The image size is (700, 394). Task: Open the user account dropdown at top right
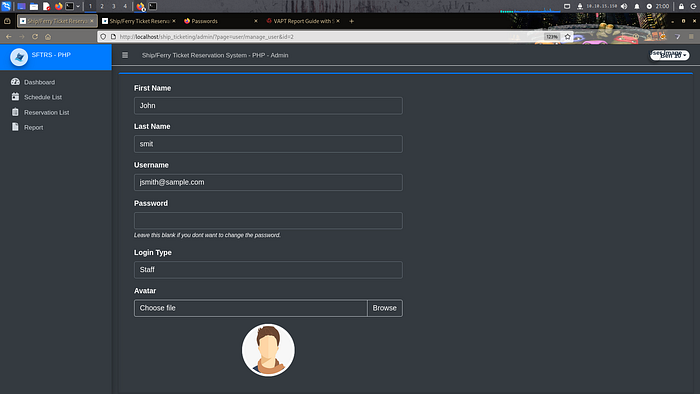click(x=670, y=55)
